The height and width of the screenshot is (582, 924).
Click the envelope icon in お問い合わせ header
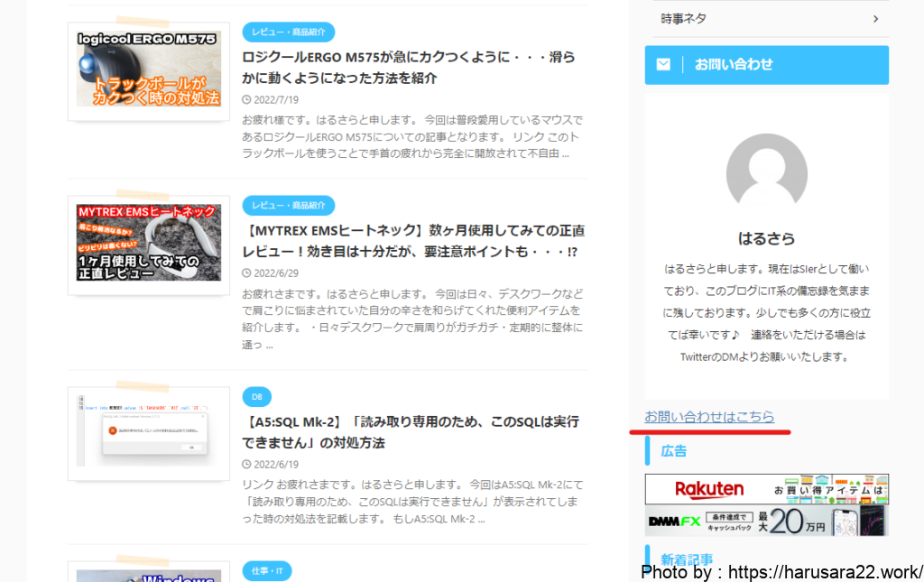(663, 65)
